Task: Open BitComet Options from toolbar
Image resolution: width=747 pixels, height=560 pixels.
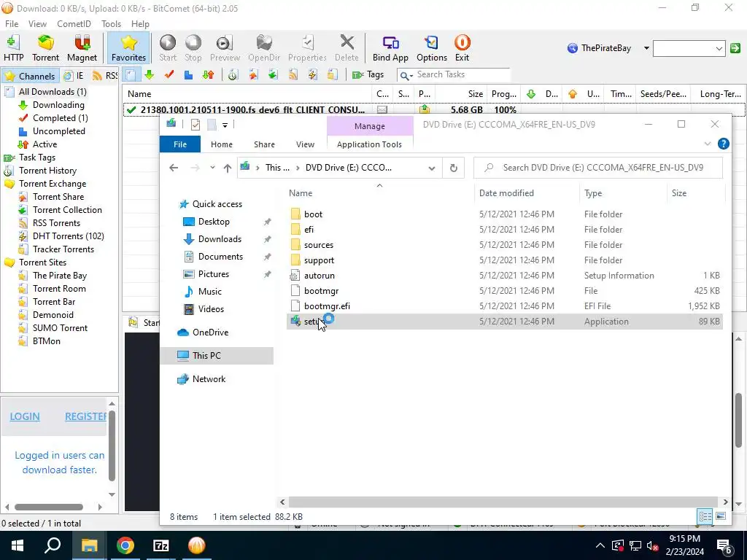Action: click(432, 48)
